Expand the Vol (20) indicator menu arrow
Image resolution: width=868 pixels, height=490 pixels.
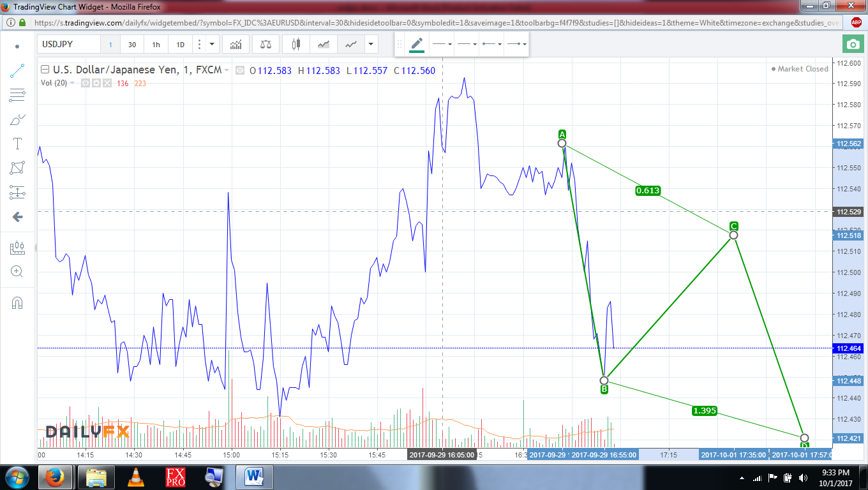click(x=72, y=83)
